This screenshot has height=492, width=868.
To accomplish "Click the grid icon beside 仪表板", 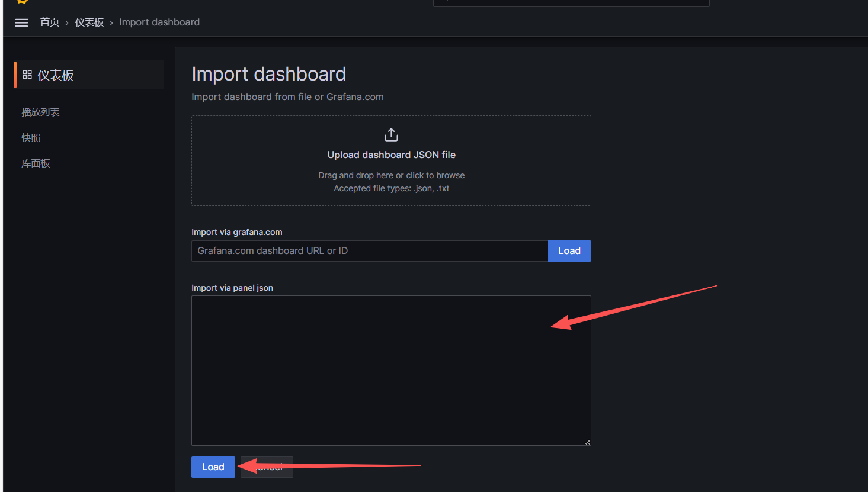I will (27, 75).
